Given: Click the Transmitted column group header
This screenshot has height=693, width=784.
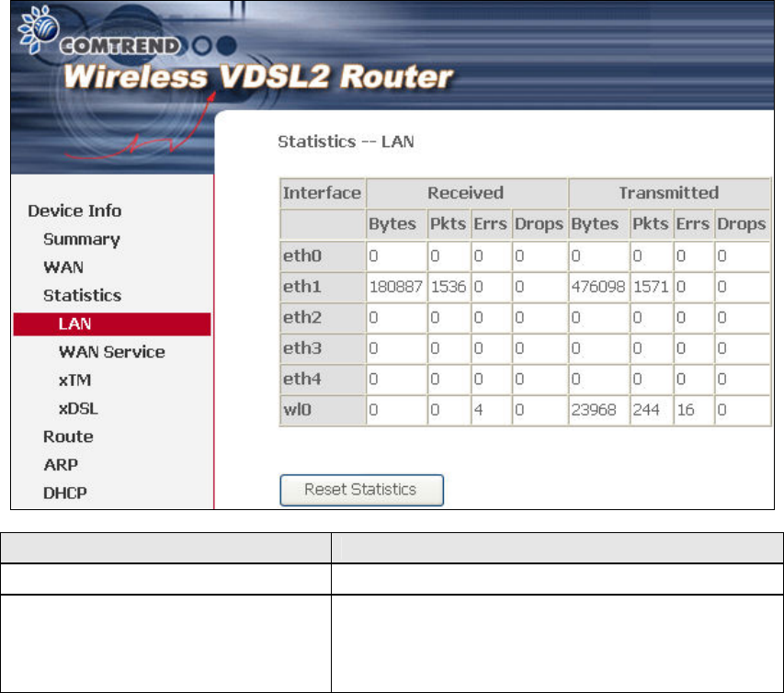Looking at the screenshot, I should pos(669,193).
